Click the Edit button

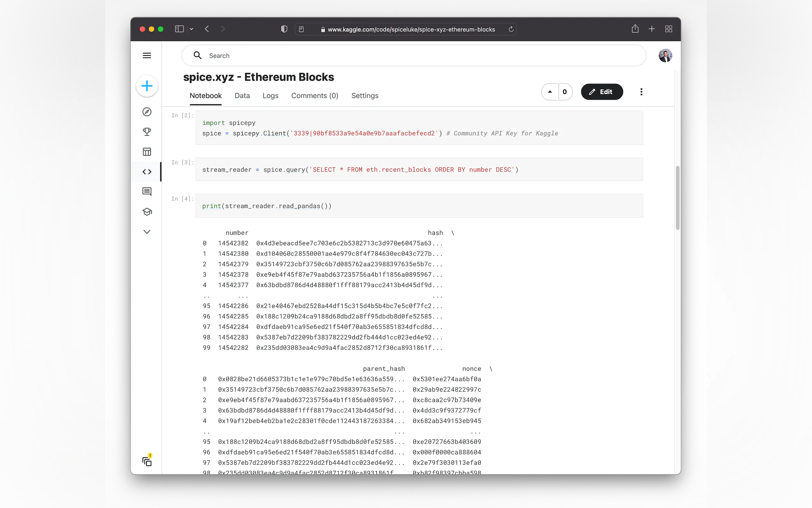[602, 92]
